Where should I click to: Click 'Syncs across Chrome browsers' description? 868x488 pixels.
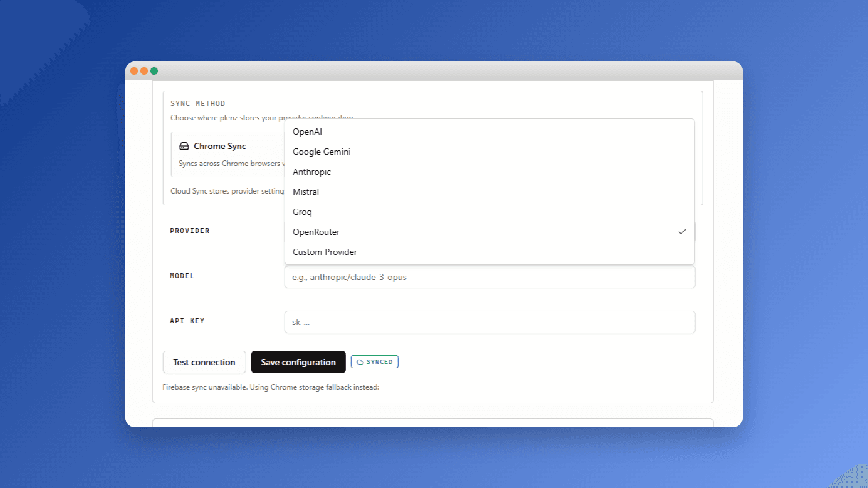pyautogui.click(x=231, y=164)
